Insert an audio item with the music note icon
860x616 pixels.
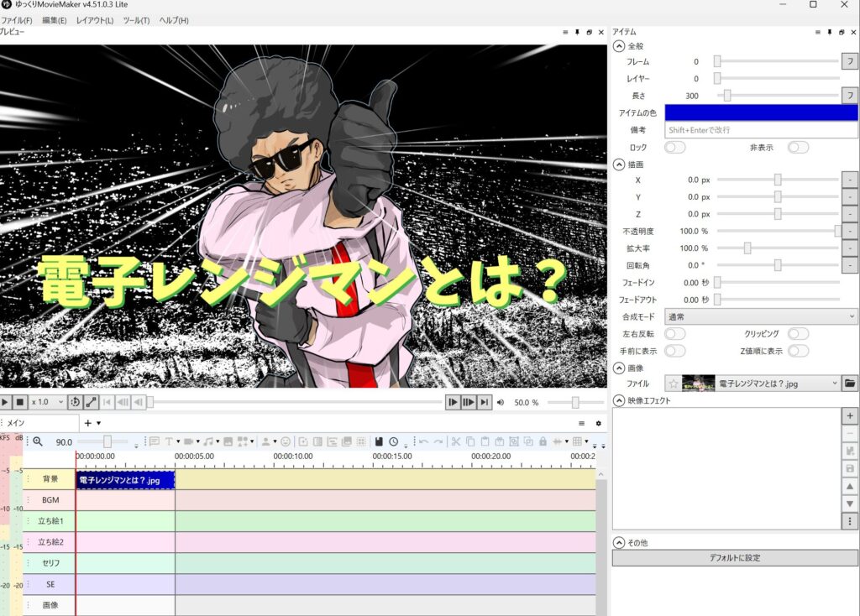tap(209, 441)
